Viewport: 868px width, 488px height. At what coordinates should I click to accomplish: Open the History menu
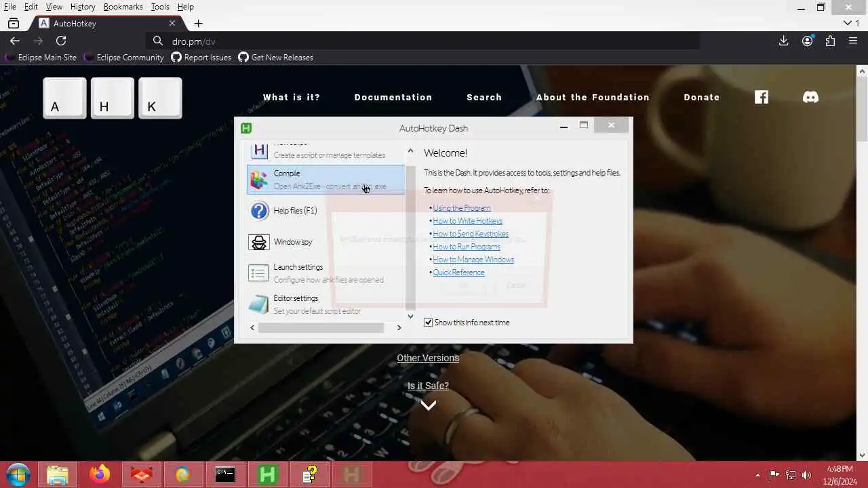point(83,7)
